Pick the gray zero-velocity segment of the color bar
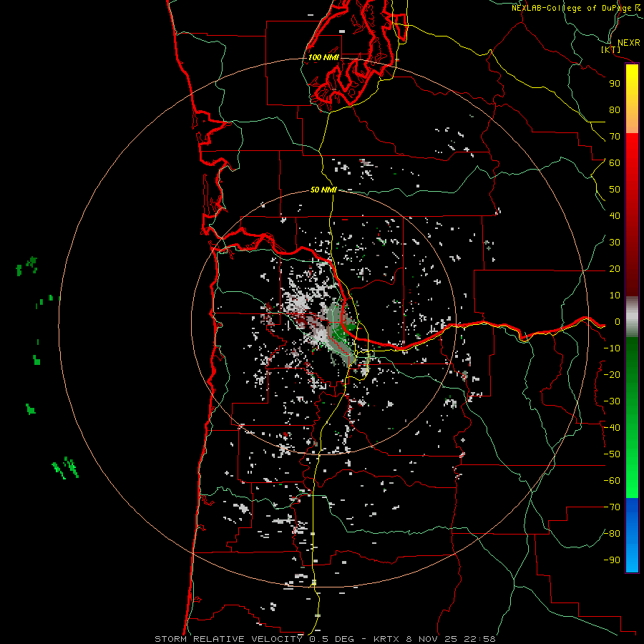 click(x=632, y=317)
